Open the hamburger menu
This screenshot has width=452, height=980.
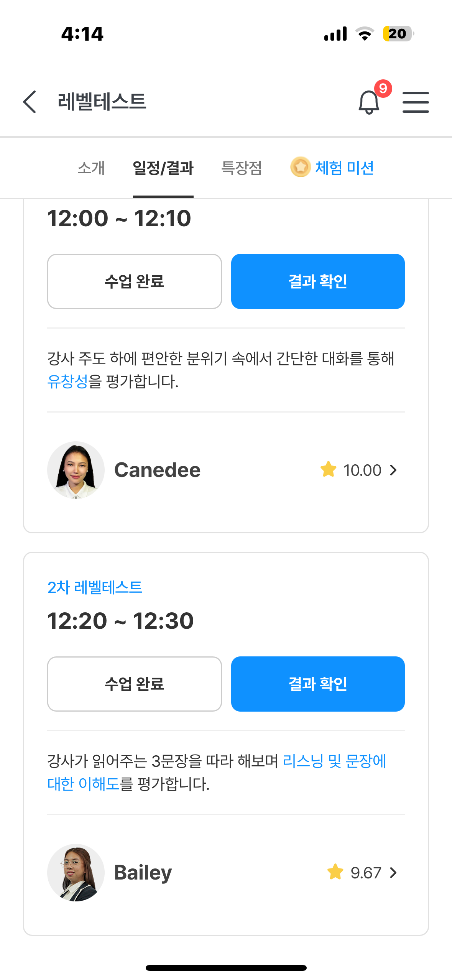click(x=416, y=102)
